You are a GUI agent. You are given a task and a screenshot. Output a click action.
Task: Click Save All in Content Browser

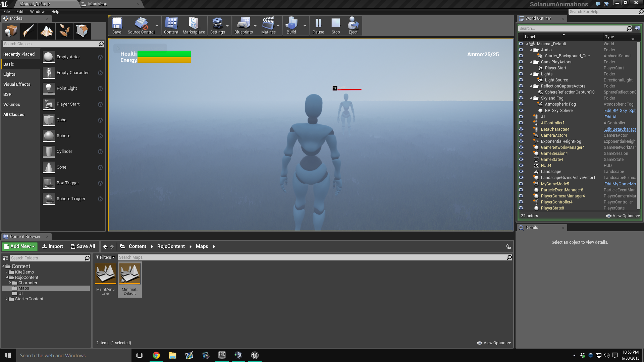83,247
